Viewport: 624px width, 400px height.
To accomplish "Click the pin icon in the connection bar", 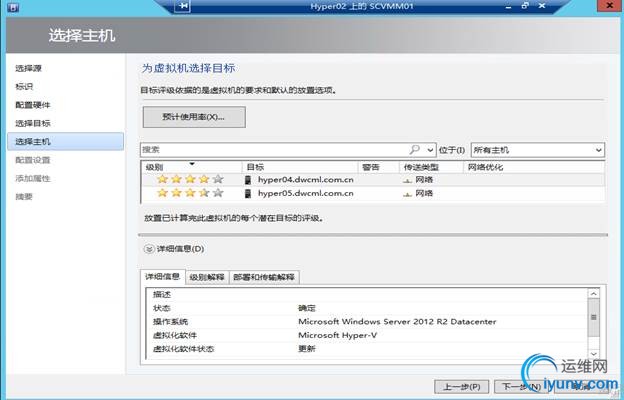I will tap(183, 6).
